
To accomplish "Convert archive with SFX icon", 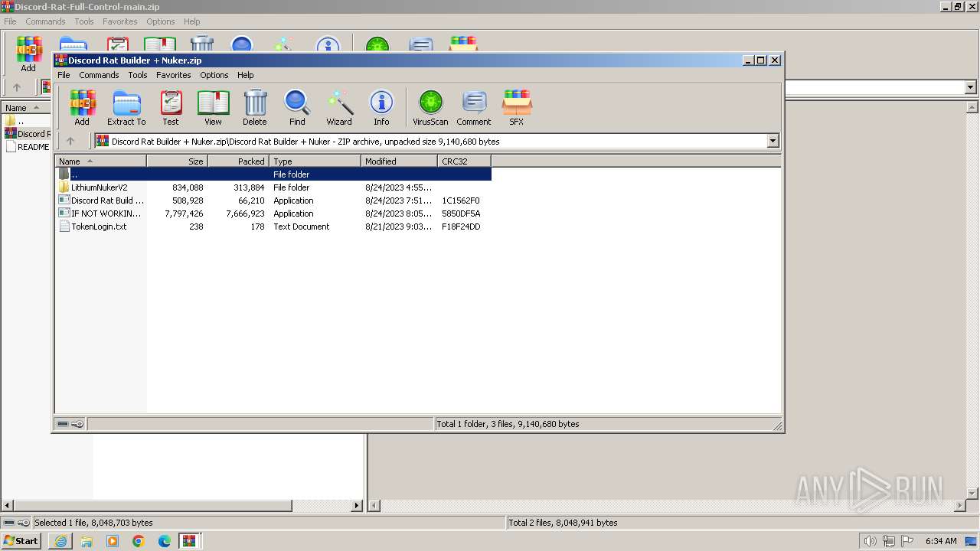I will (517, 107).
